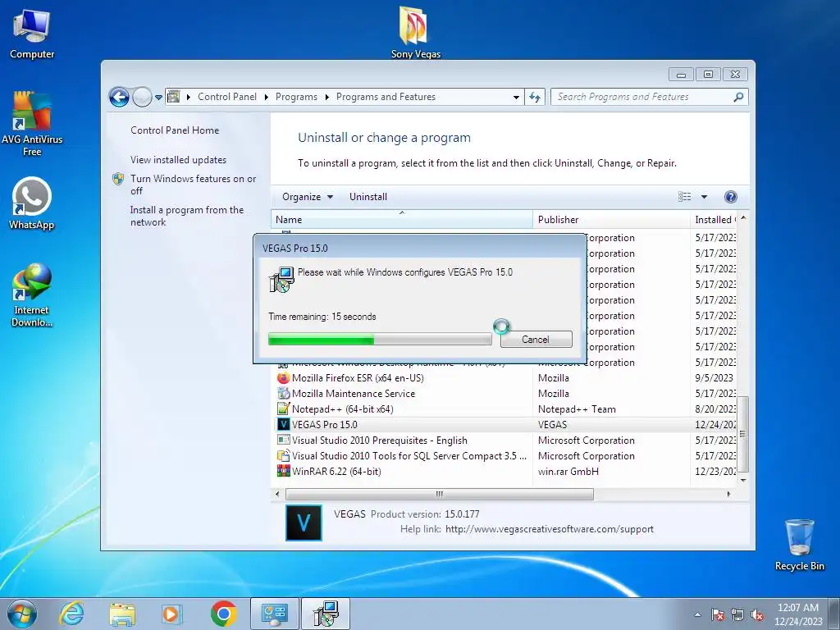
Task: Click vertical scrollbar up arrow
Action: click(743, 218)
